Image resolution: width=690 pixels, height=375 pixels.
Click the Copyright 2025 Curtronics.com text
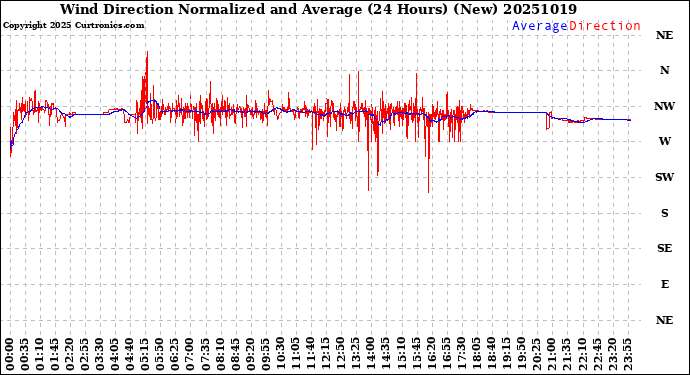(73, 26)
